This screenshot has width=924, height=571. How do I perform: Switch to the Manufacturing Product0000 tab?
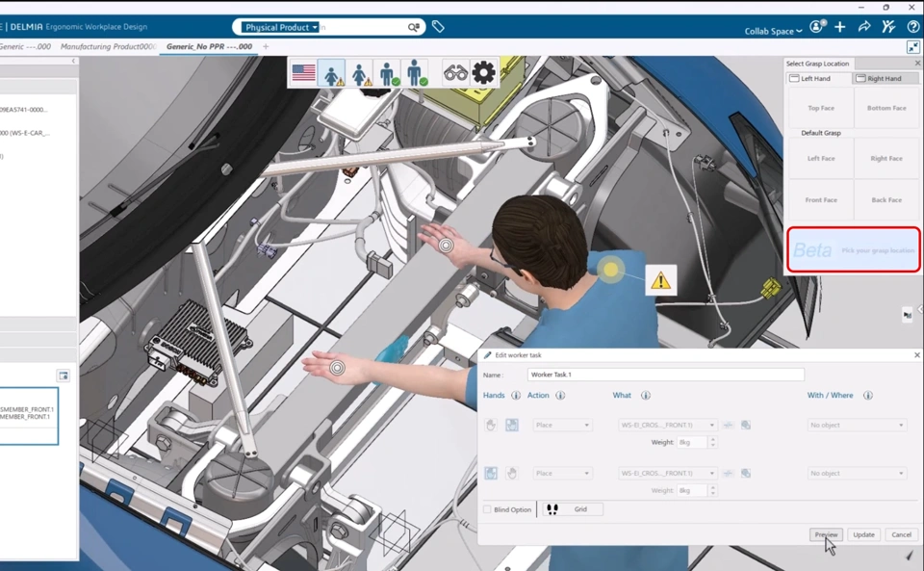[109, 46]
